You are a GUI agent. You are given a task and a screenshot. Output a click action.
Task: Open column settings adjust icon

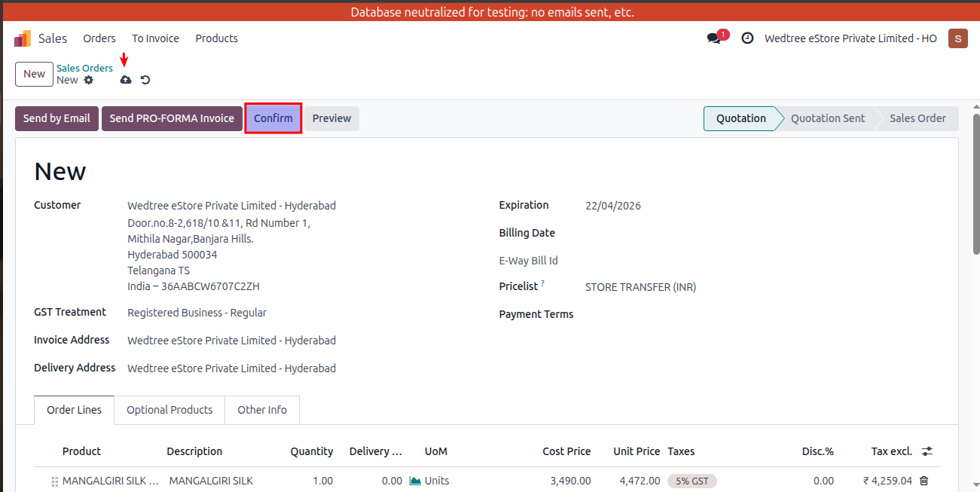click(x=927, y=451)
